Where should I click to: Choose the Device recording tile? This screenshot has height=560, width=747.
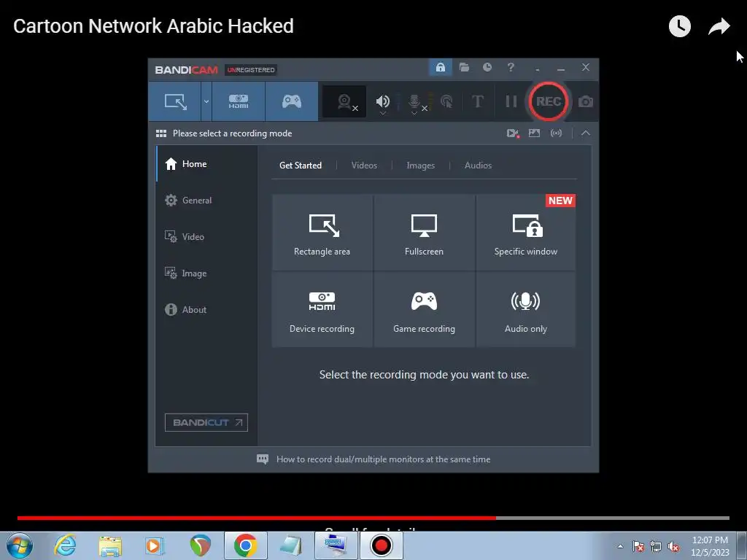(x=322, y=309)
